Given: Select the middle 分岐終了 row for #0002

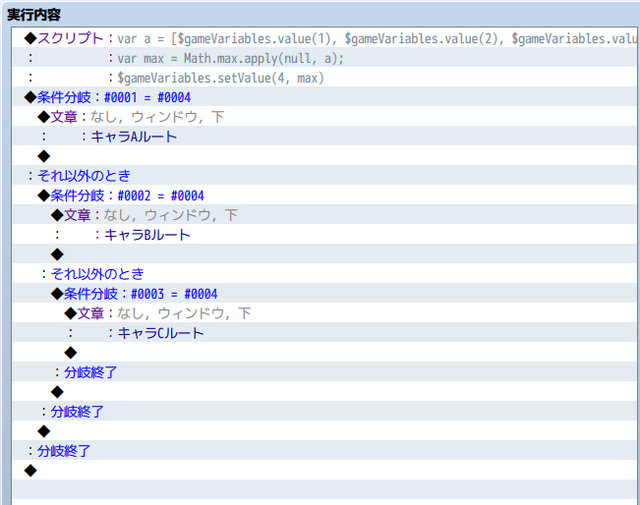Looking at the screenshot, I should pyautogui.click(x=324, y=411).
